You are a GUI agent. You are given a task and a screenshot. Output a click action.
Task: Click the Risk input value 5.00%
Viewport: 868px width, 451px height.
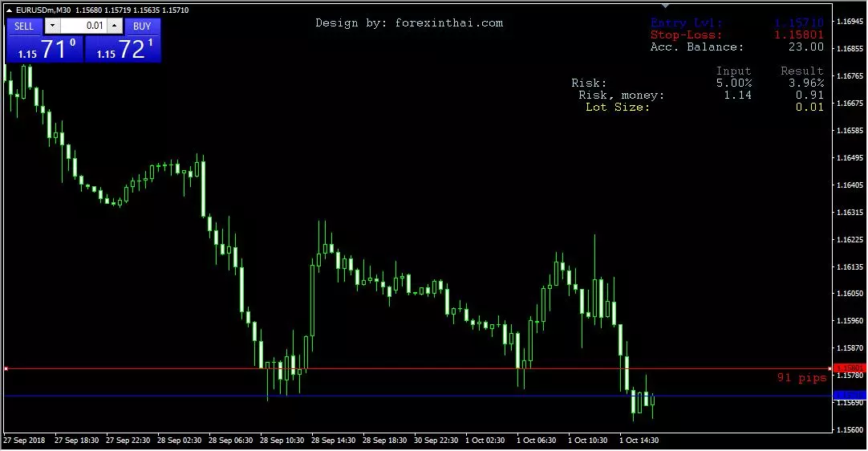point(734,83)
